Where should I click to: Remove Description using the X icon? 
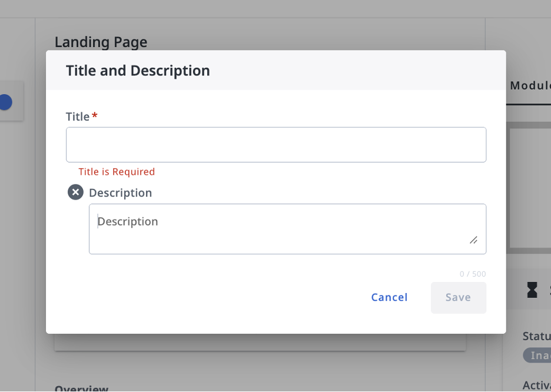[75, 192]
